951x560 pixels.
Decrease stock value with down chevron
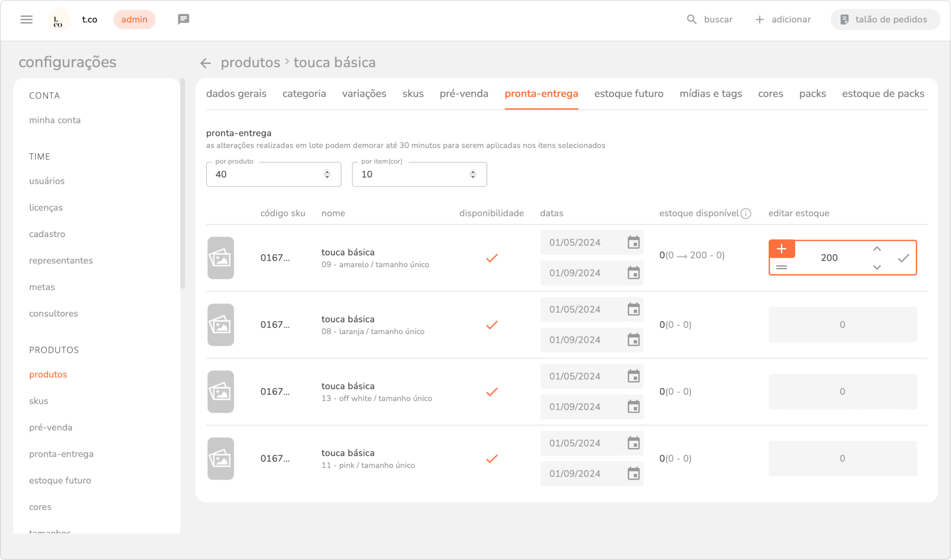876,267
